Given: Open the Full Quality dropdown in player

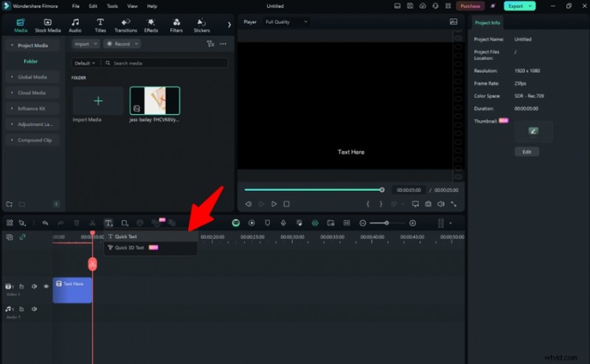Looking at the screenshot, I should click(x=286, y=22).
